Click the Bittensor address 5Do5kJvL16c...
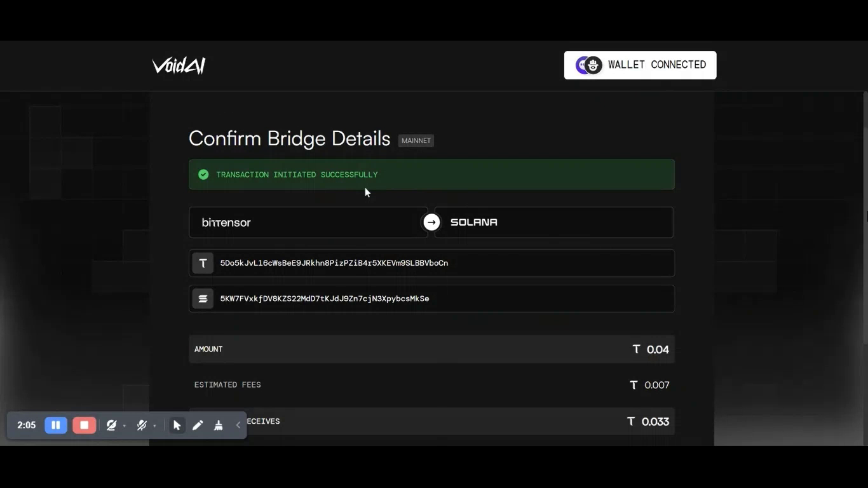The width and height of the screenshot is (868, 488). pyautogui.click(x=334, y=263)
